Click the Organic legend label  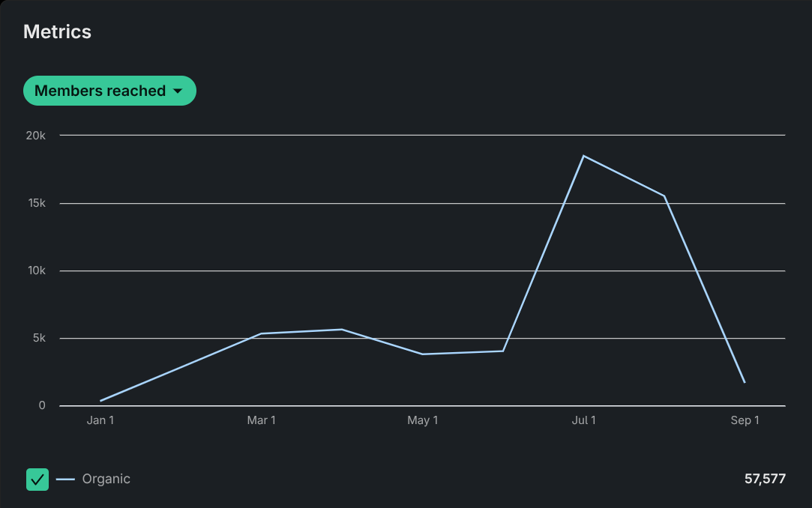(106, 480)
